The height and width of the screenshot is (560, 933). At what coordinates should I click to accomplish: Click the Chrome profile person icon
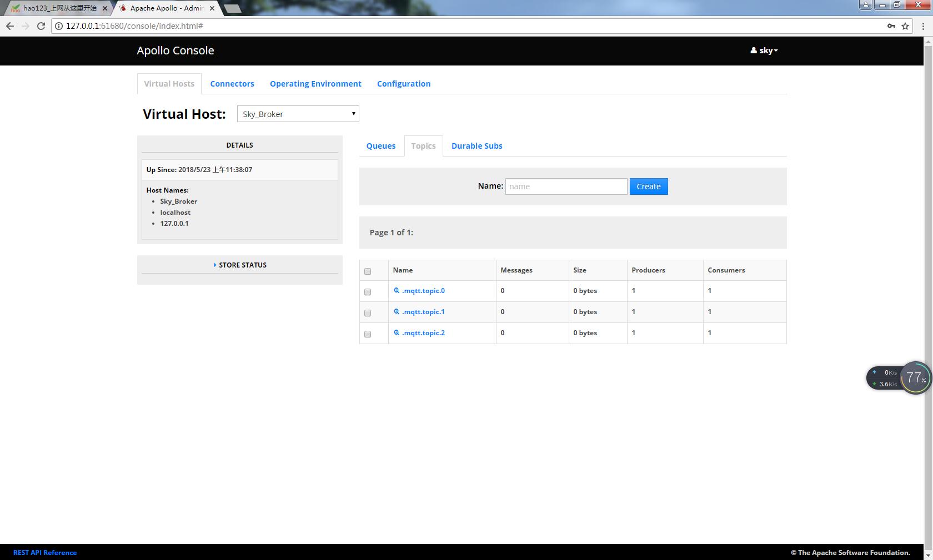pyautogui.click(x=865, y=4)
